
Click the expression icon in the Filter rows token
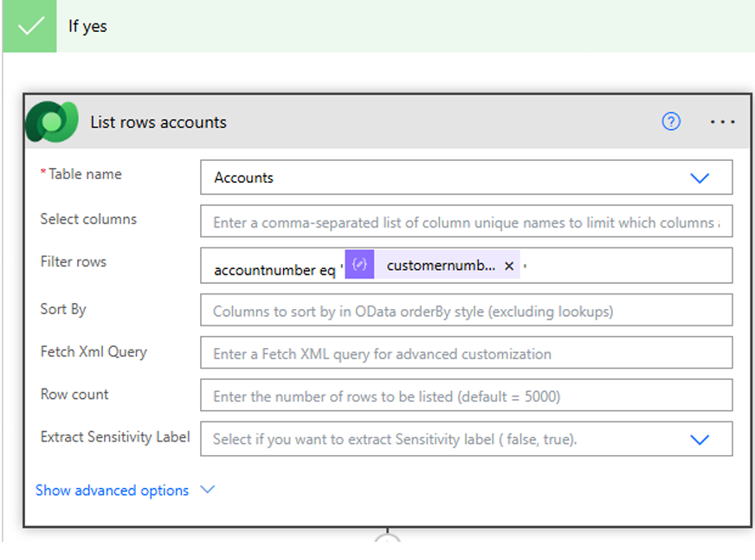[359, 266]
